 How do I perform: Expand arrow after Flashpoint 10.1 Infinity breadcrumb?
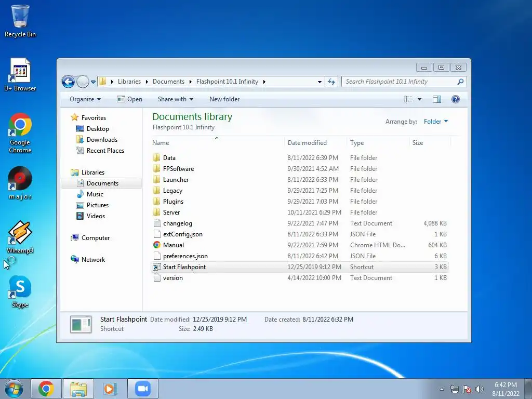(264, 82)
